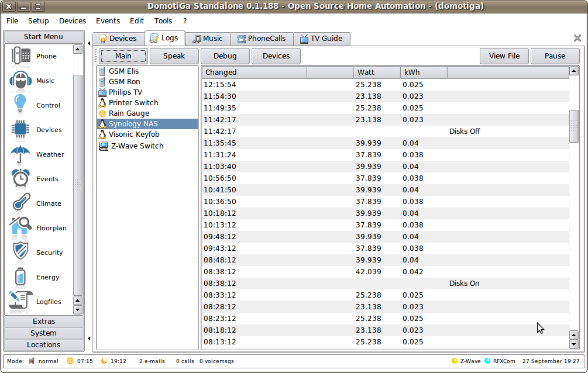Collapse sidebar using lower left arrow handle
This screenshot has height=373, width=588.
pos(89,339)
